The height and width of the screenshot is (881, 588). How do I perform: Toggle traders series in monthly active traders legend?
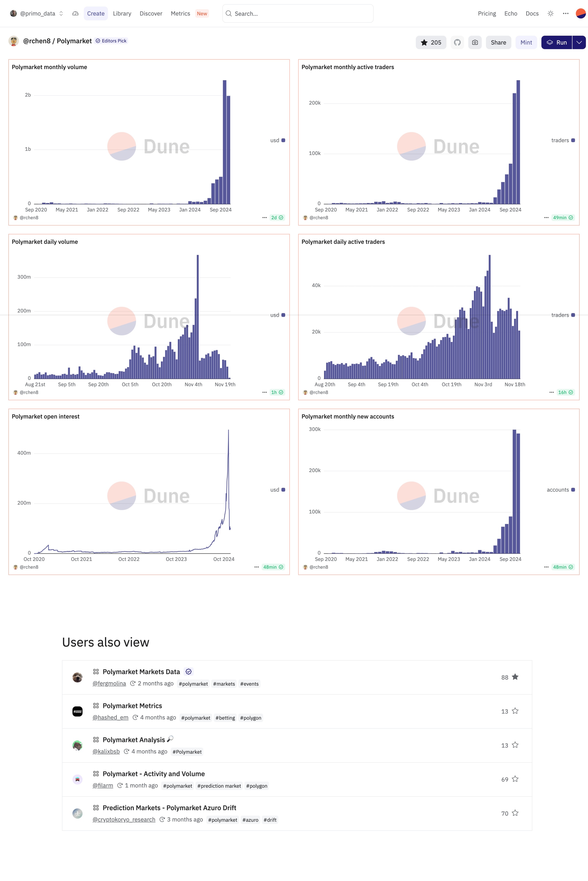pos(563,140)
